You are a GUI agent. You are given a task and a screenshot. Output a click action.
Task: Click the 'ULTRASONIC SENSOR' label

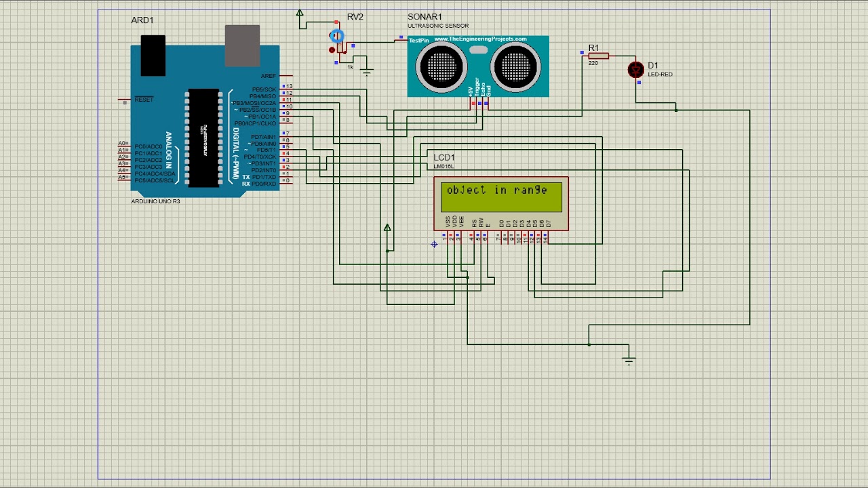click(x=438, y=26)
